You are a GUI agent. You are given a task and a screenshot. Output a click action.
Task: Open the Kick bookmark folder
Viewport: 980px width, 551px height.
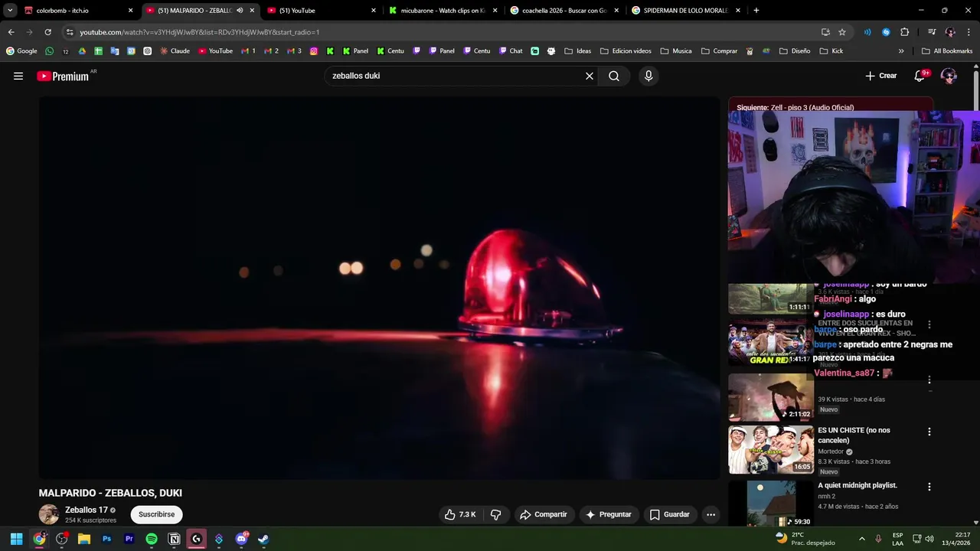pos(831,51)
